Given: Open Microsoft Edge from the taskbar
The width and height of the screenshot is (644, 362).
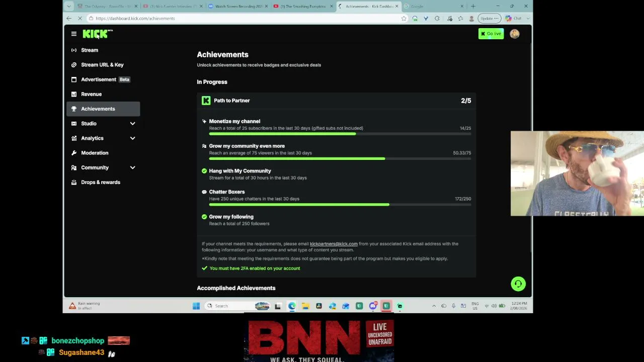Looking at the screenshot, I should [x=292, y=306].
